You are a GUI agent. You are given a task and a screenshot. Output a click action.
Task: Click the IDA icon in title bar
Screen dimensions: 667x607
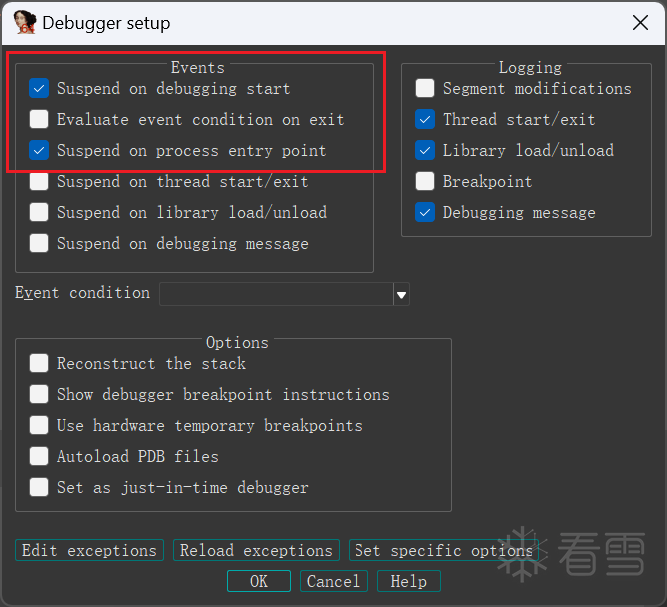tap(24, 22)
